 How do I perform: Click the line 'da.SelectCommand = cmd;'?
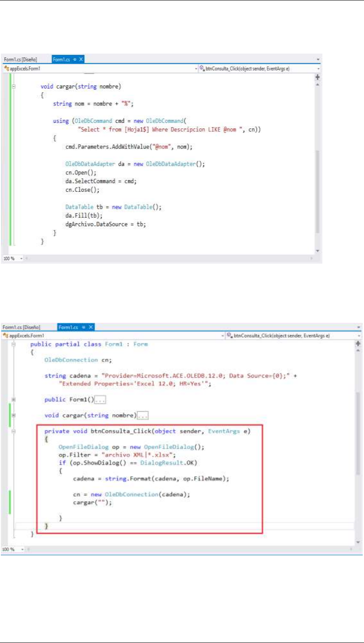click(101, 181)
